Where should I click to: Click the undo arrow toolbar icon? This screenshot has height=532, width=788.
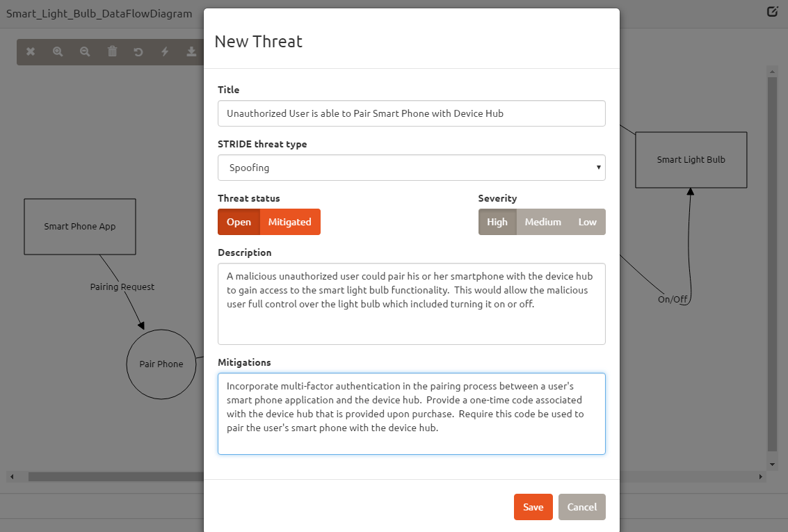click(138, 51)
